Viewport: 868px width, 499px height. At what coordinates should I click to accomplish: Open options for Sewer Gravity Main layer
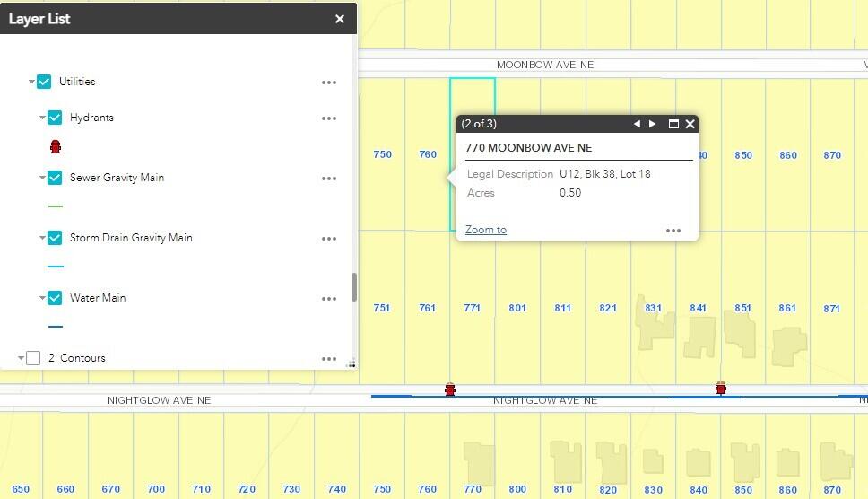point(329,179)
